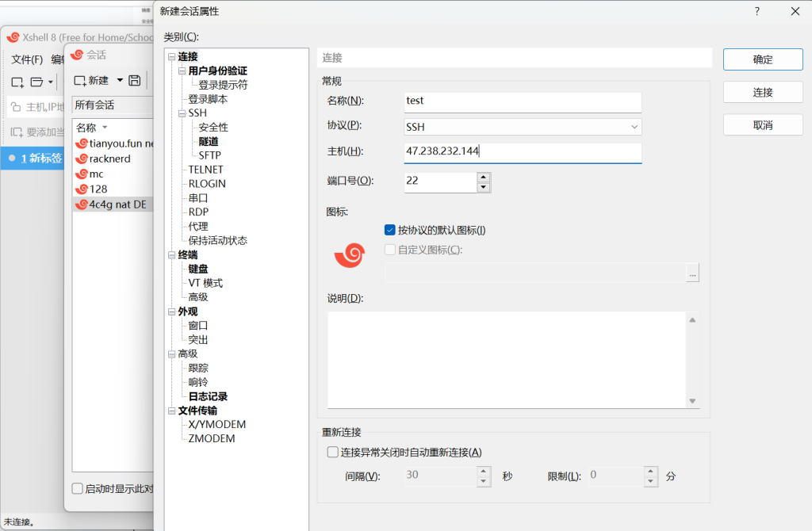Viewport: 812px width, 531px height.
Task: Decrease port number with down arrow
Action: coord(483,187)
